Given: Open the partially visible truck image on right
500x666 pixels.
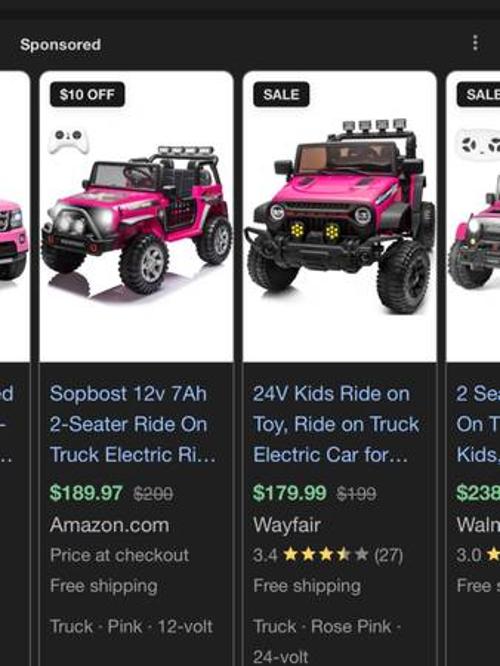Looking at the screenshot, I should (473, 217).
